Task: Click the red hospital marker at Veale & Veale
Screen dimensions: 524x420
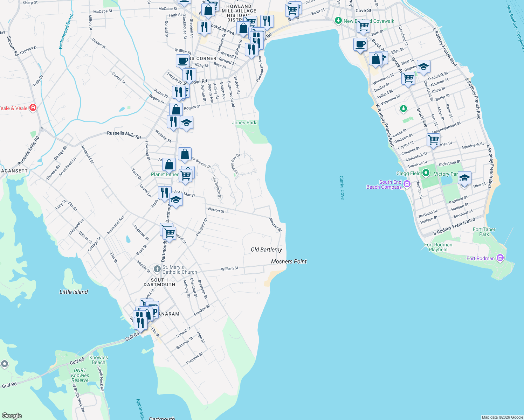Action: tap(33, 108)
